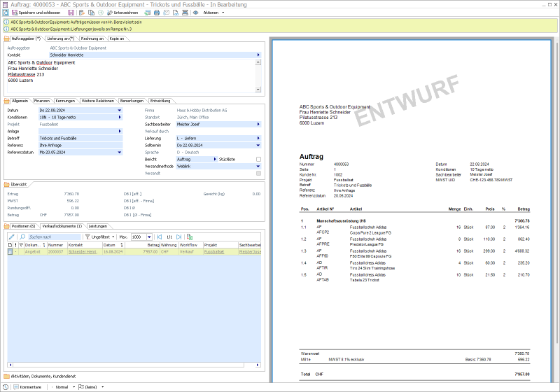
Task: Switch to the Finanzen tab
Action: coord(42,101)
